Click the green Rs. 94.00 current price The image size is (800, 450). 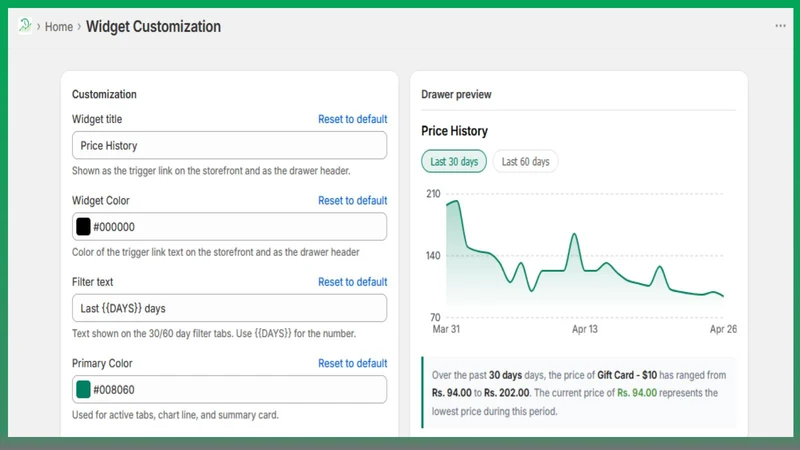(x=637, y=393)
